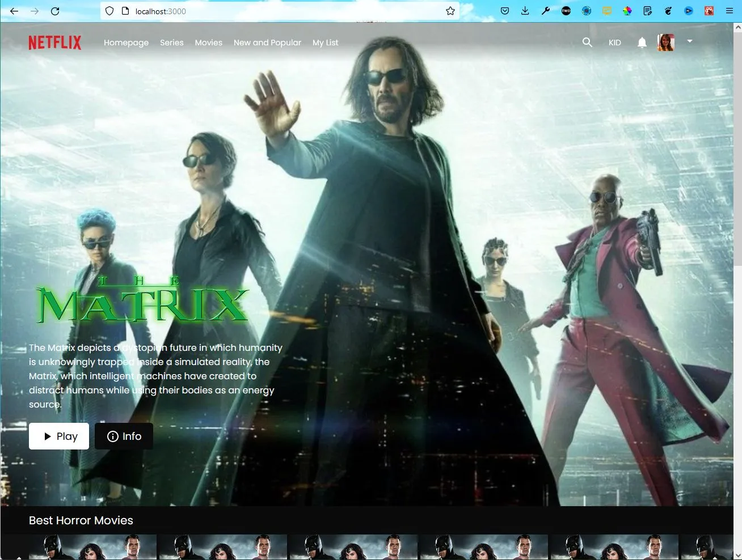Image resolution: width=742 pixels, height=560 pixels.
Task: Click the notepad with pencil extension icon
Action: [x=648, y=11]
